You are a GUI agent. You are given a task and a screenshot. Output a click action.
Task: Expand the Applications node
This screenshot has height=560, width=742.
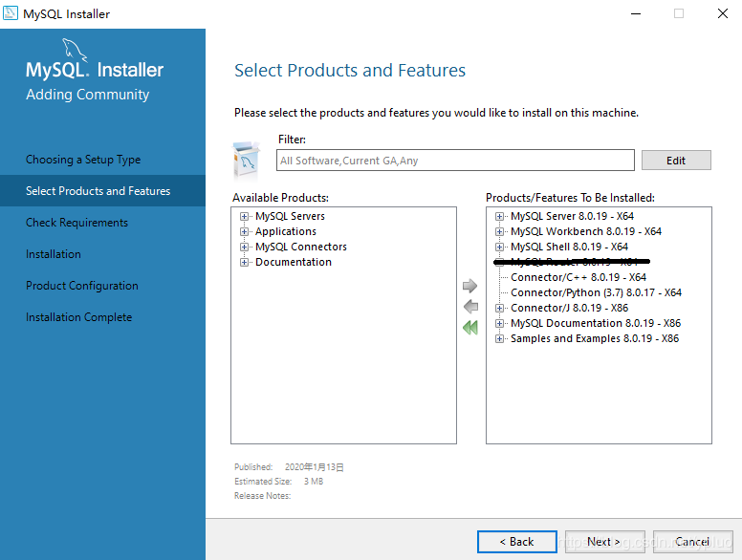244,232
